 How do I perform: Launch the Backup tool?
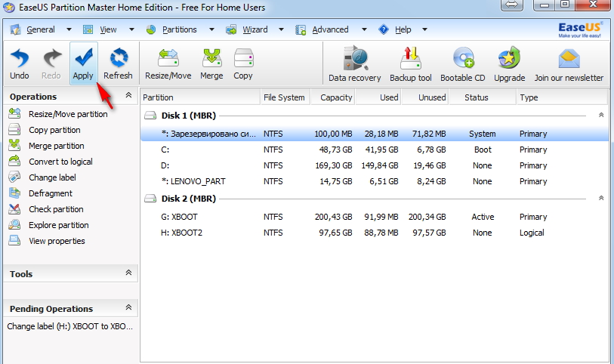tap(410, 64)
